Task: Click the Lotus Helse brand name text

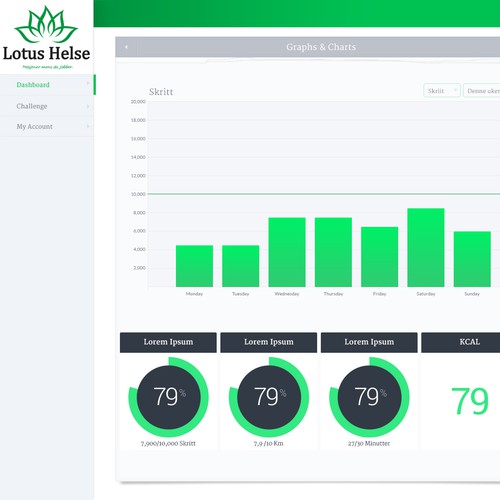Action: (x=46, y=54)
